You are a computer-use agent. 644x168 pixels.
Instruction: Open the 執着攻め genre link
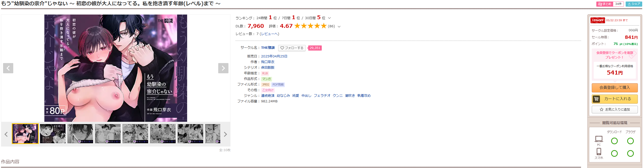point(364,95)
